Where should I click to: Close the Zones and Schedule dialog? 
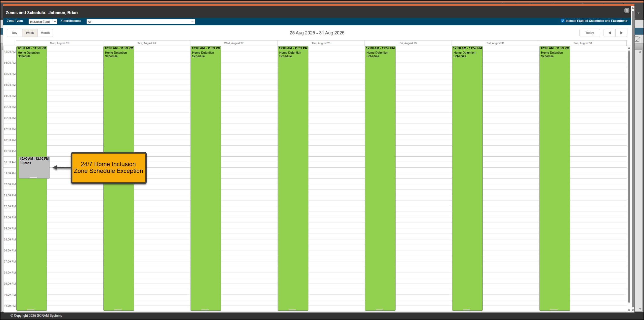[x=627, y=11]
